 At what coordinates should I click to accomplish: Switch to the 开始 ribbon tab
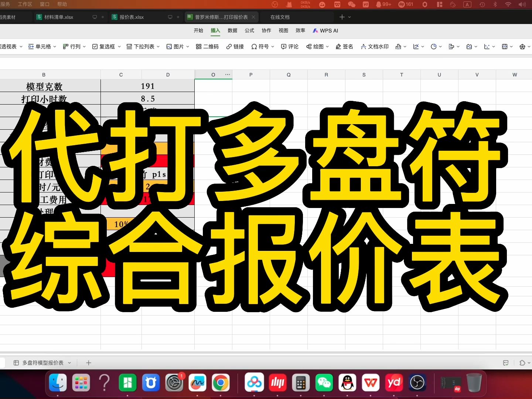point(198,31)
